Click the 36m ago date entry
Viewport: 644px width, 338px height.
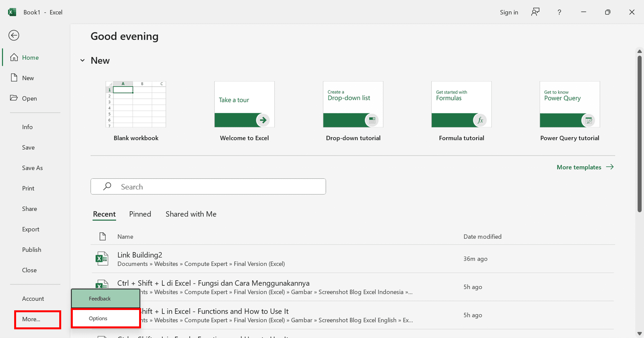[475, 259]
